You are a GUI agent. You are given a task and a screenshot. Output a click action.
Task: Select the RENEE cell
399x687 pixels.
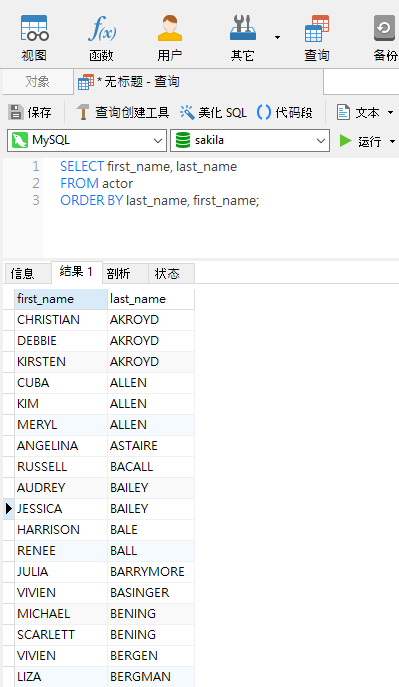(x=61, y=551)
